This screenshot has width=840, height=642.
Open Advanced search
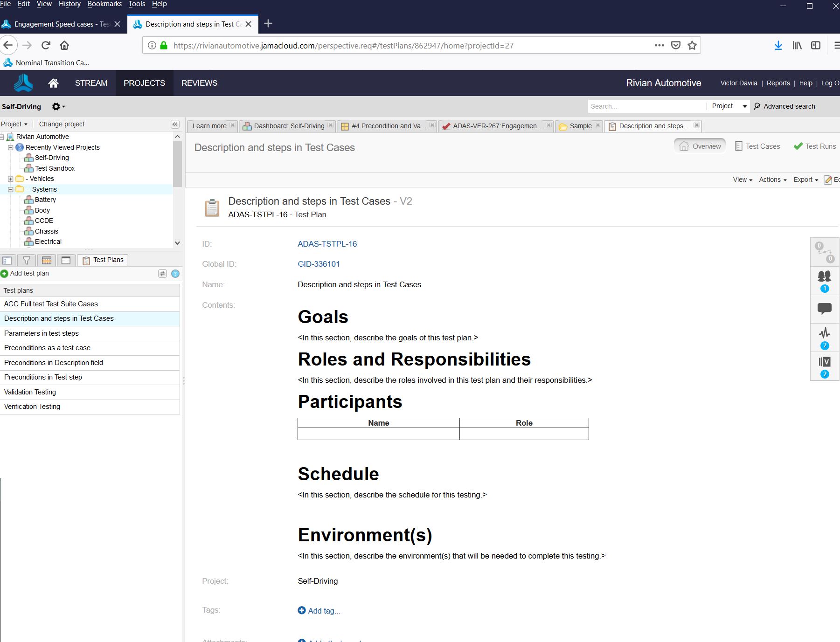(784, 106)
